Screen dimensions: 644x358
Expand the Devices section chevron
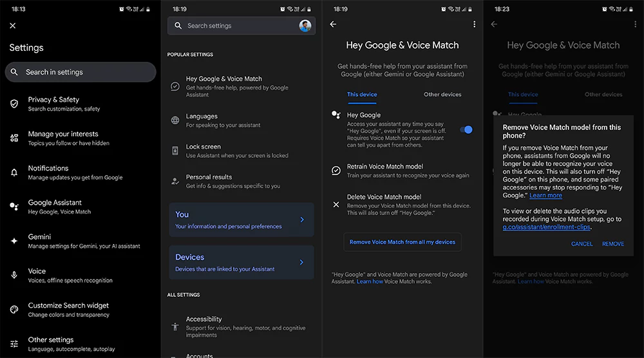pyautogui.click(x=302, y=262)
